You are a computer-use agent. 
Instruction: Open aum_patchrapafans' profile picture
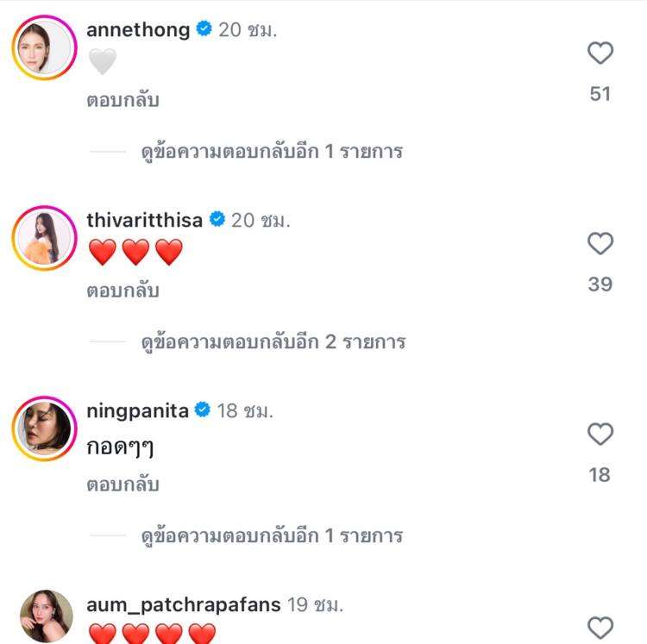pyautogui.click(x=46, y=616)
